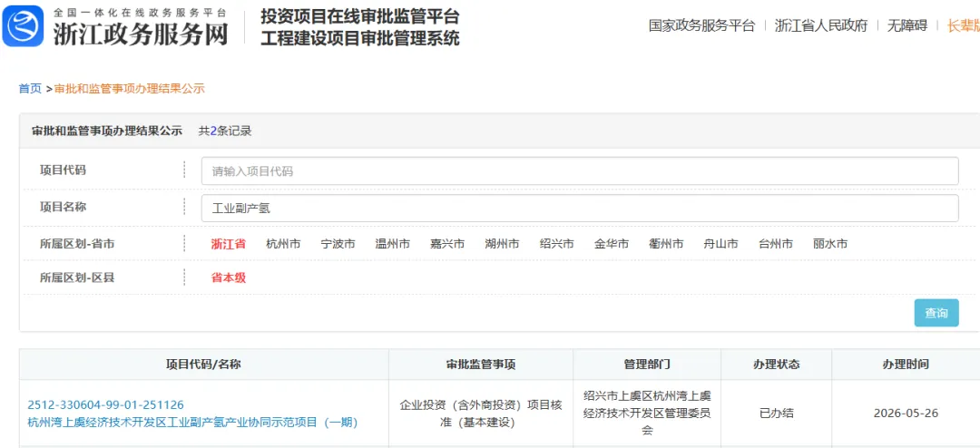980x448 pixels.
Task: Click 项目代码/名称 column header
Action: 204,365
